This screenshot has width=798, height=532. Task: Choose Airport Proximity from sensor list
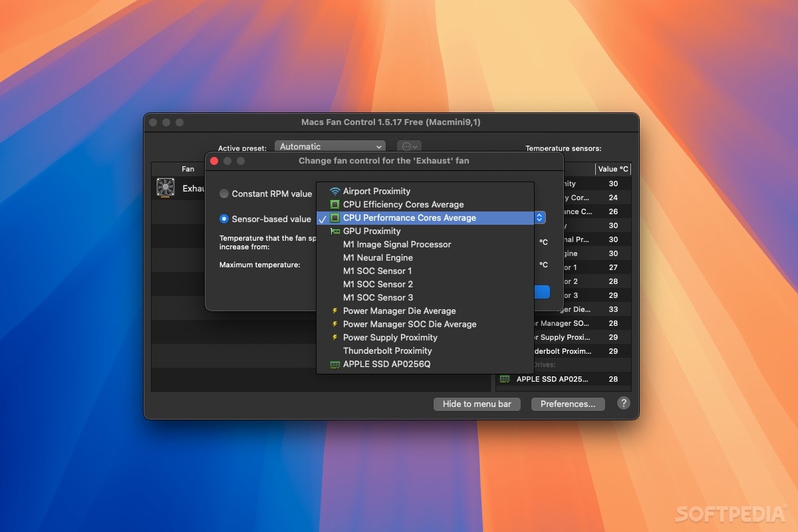[x=425, y=191]
